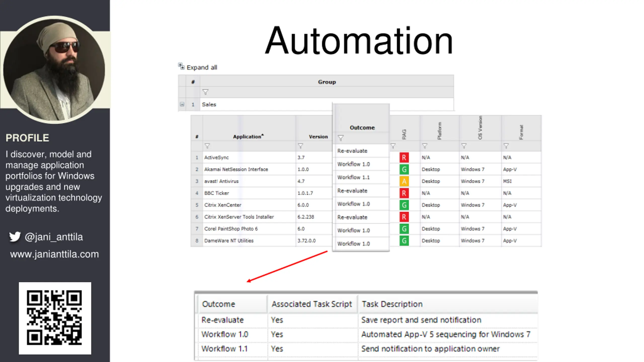Click the Expand all link

(202, 67)
